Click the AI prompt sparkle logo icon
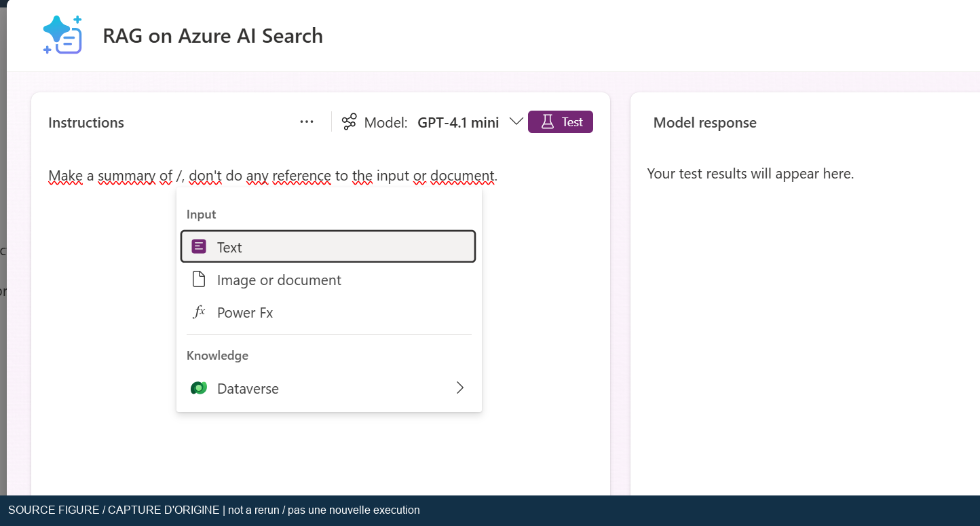Viewport: 980px width, 526px height. tap(62, 35)
